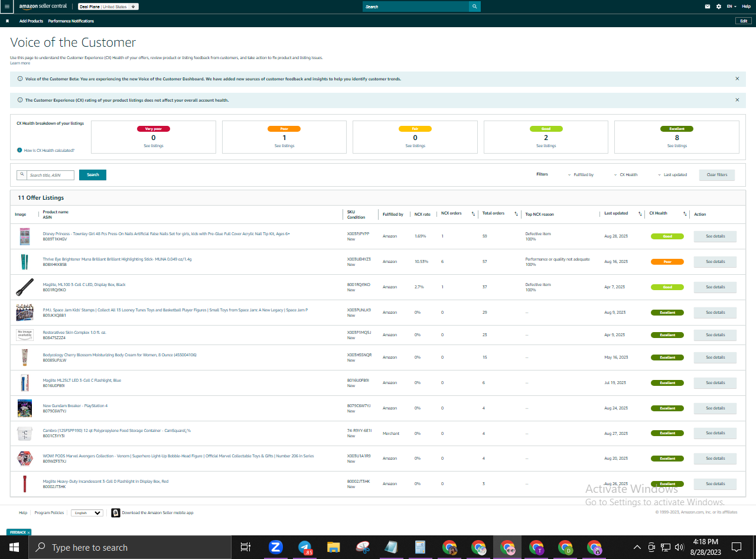Open Calculator from the taskbar

(421, 547)
